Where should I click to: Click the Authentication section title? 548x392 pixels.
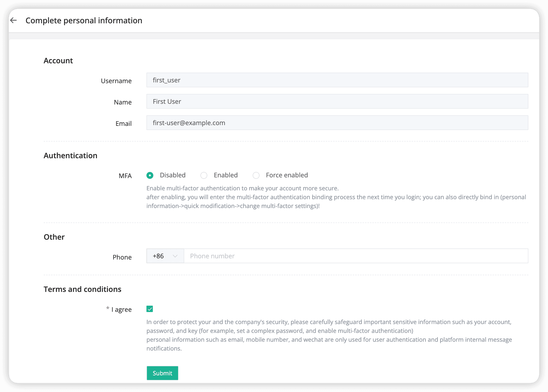[x=70, y=155]
